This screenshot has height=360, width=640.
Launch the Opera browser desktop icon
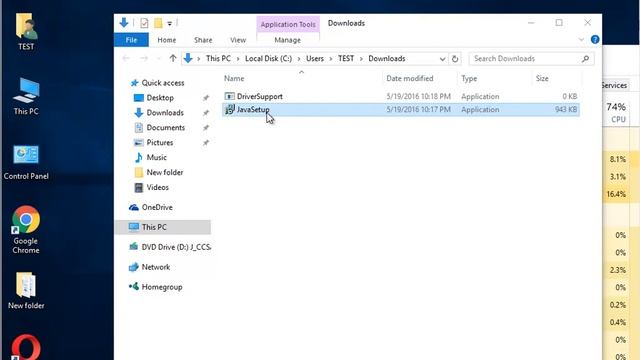point(26,347)
